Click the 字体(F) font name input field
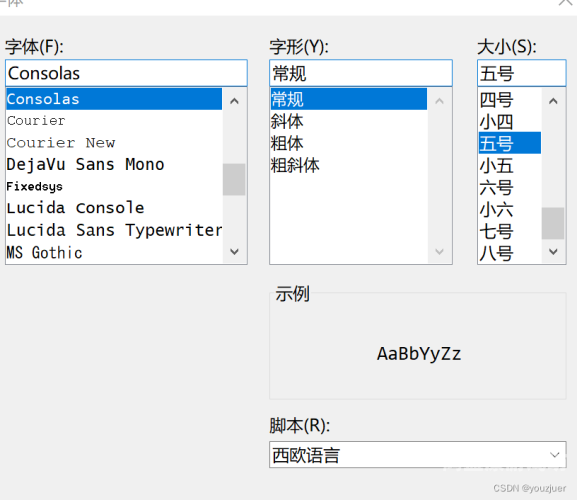Screen dimensions: 577x500 tap(126, 73)
